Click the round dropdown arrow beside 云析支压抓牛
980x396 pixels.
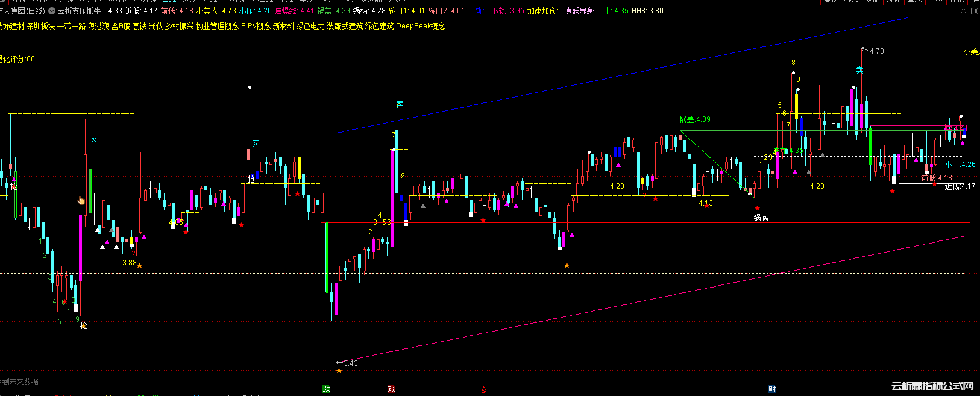point(52,11)
